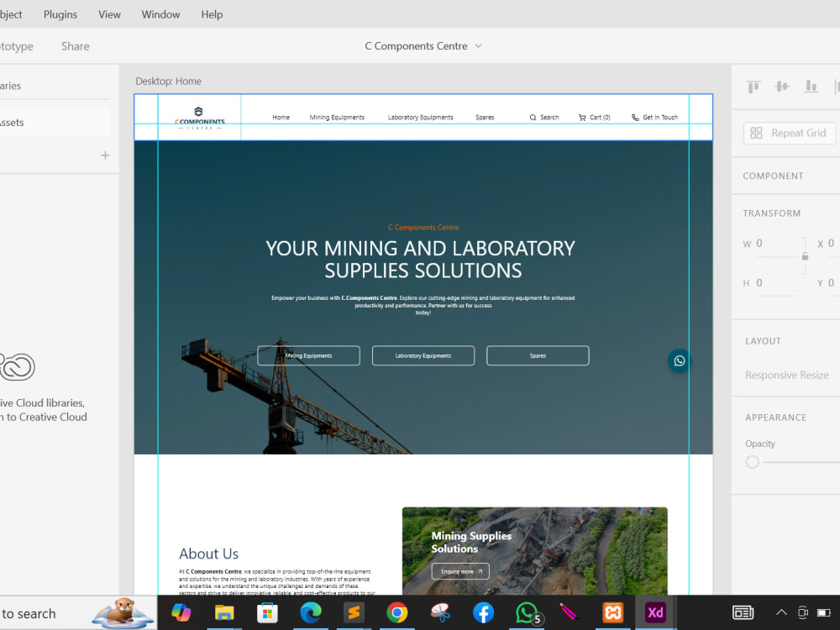Image resolution: width=840 pixels, height=630 pixels.
Task: Open Copilot from the taskbar
Action: pos(181,612)
